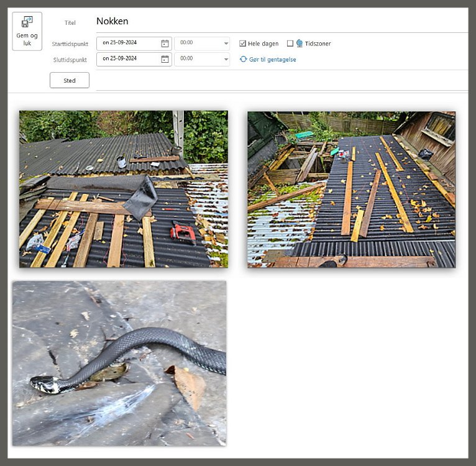Screen dimensions: 476x466
Task: Uncheck the Hele dagen checkbox
Action: point(243,43)
